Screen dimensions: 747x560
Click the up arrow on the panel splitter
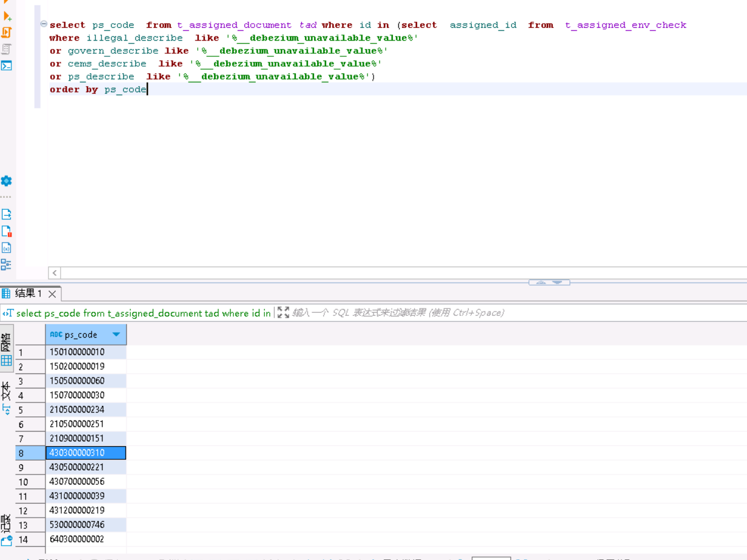pyautogui.click(x=541, y=282)
